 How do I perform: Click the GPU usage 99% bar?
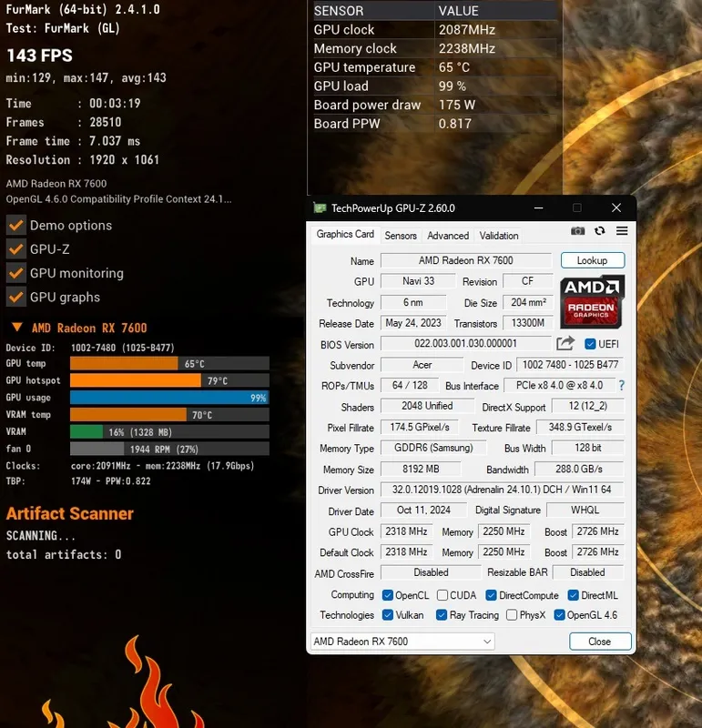(x=169, y=398)
